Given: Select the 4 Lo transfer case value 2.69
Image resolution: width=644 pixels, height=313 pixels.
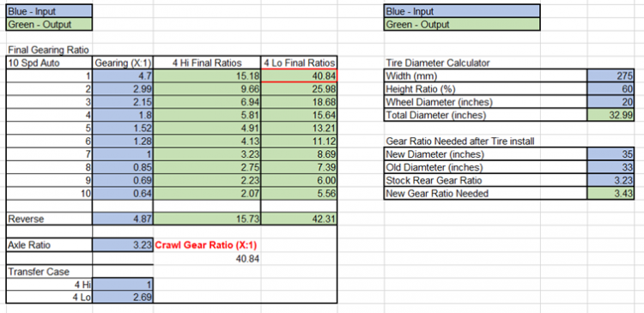Looking at the screenshot, I should point(123,297).
